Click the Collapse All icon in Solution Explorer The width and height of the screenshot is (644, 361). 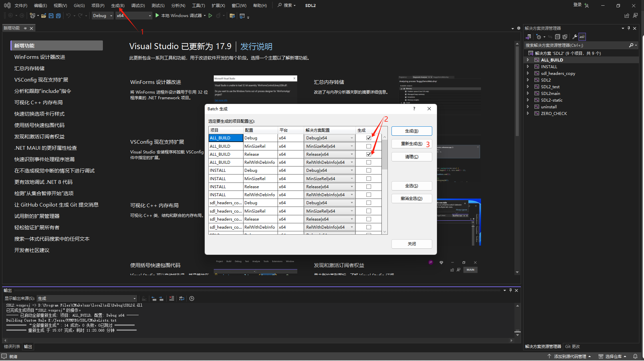(557, 37)
